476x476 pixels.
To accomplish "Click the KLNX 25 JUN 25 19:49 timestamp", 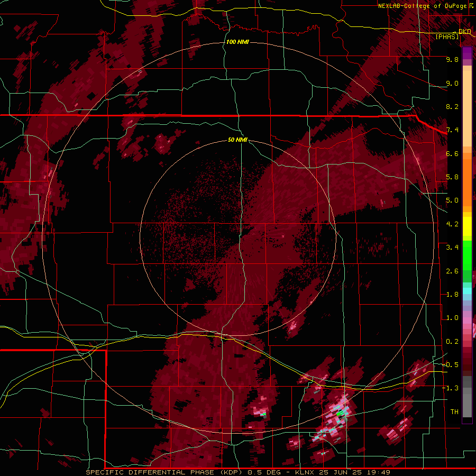I will tap(343, 472).
